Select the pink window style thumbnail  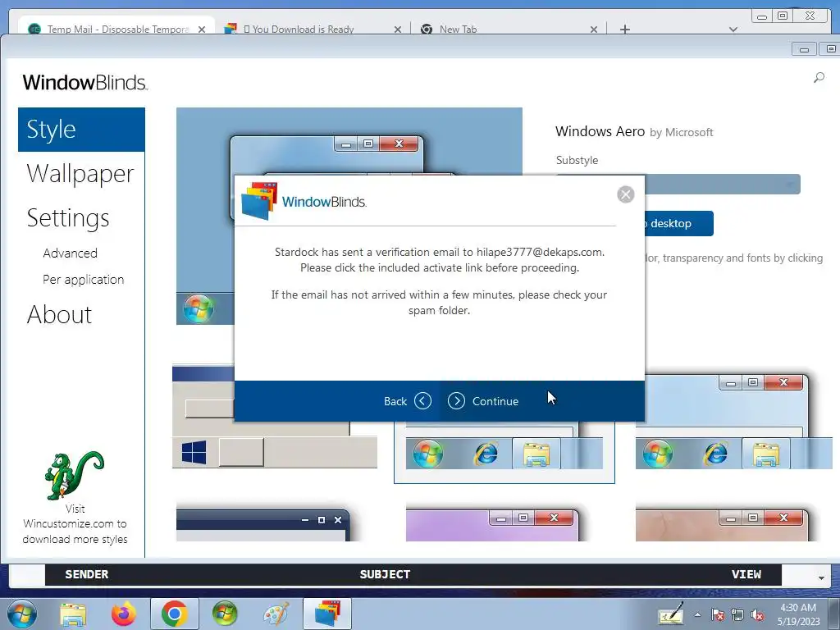pyautogui.click(x=722, y=524)
